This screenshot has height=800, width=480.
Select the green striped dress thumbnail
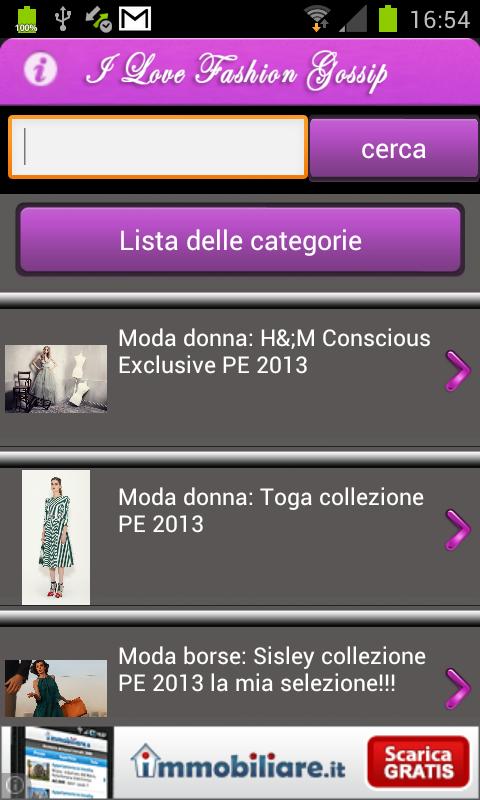point(56,537)
